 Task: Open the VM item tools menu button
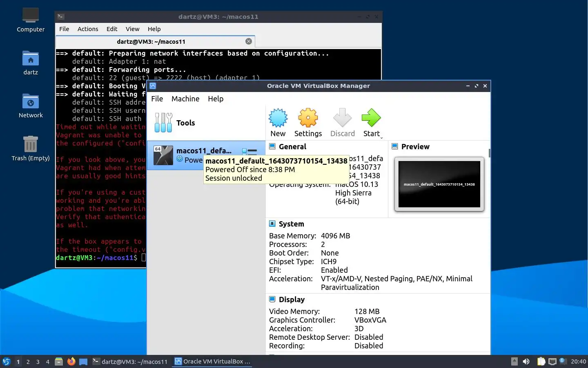click(x=249, y=151)
